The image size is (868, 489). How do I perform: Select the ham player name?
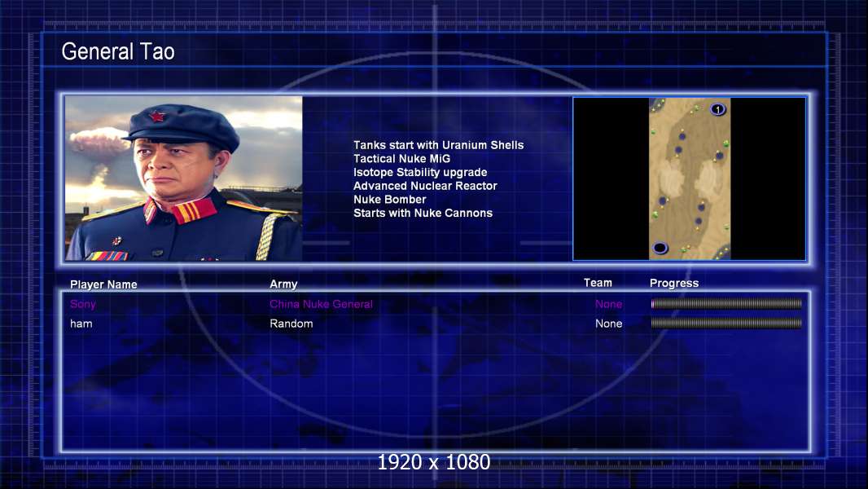81,324
